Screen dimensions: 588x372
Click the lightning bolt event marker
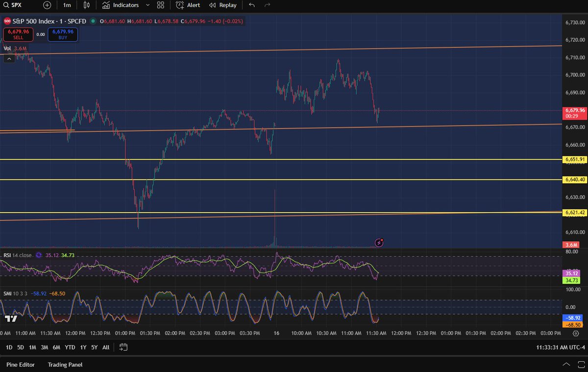pos(379,242)
